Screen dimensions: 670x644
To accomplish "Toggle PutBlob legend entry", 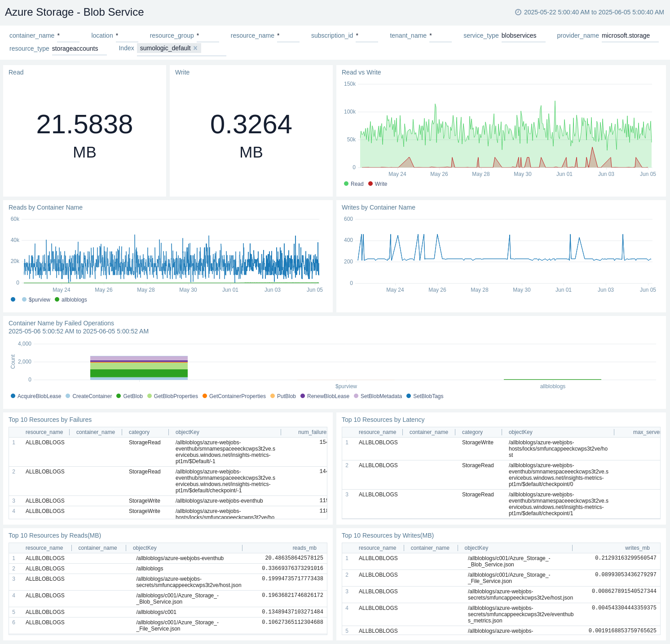I will (283, 396).
